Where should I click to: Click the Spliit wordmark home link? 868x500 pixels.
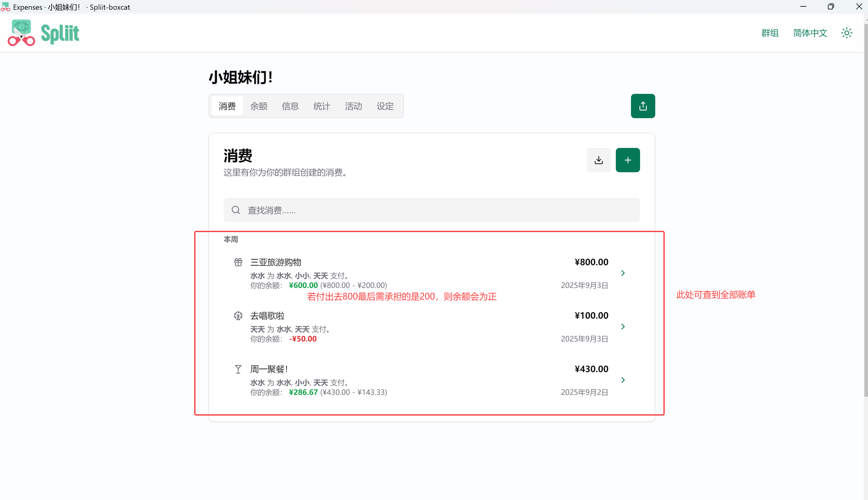(60, 34)
